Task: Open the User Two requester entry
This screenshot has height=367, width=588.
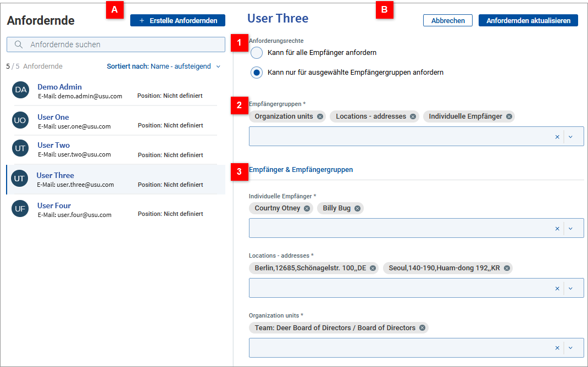Action: [x=116, y=149]
